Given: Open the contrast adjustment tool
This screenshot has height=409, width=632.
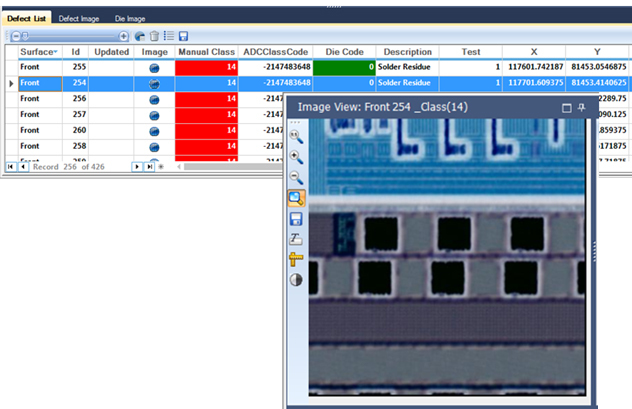Looking at the screenshot, I should click(x=297, y=280).
